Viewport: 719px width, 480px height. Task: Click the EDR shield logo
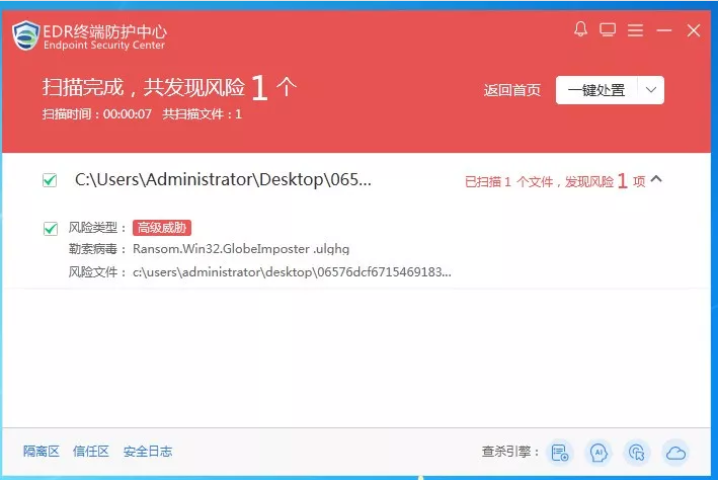tap(26, 35)
